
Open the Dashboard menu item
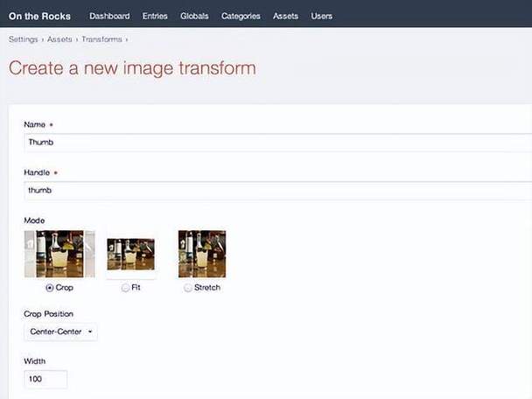pyautogui.click(x=109, y=16)
